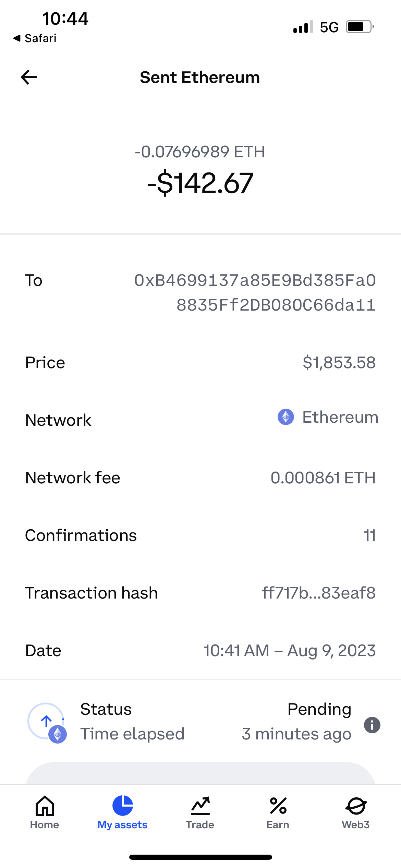The width and height of the screenshot is (401, 868).
Task: Tap the home indicator bar
Action: (x=200, y=857)
